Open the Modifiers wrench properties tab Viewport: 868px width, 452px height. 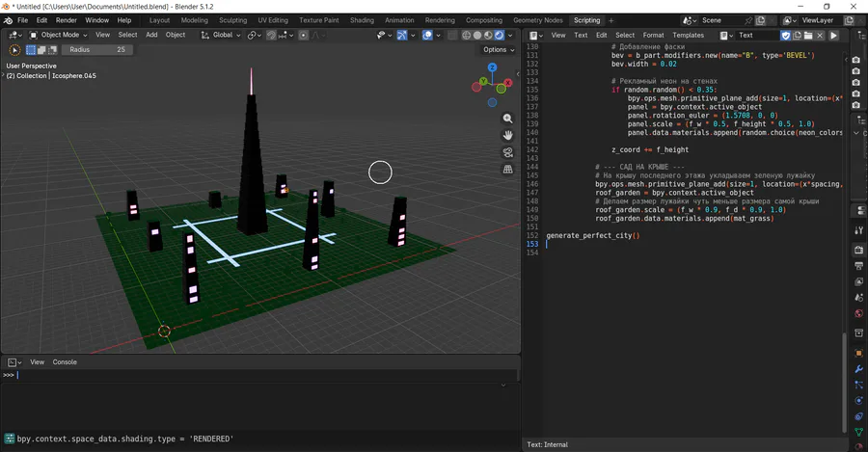pyautogui.click(x=858, y=369)
